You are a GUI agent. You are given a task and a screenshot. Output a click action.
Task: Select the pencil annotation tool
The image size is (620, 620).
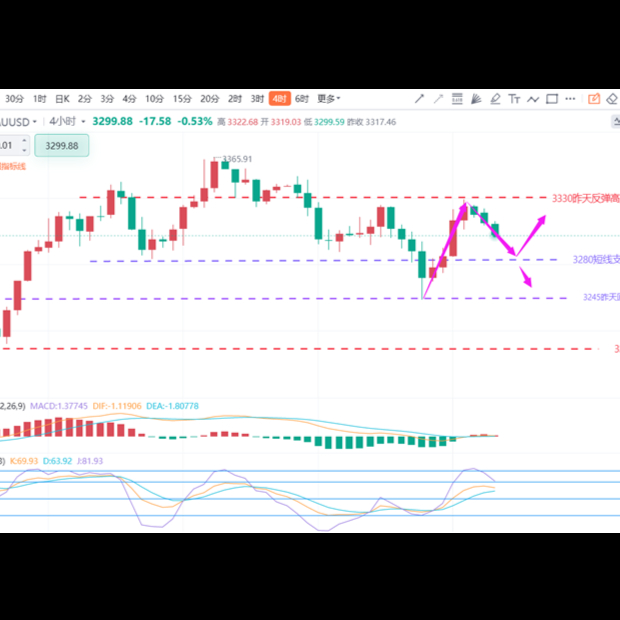[x=495, y=99]
